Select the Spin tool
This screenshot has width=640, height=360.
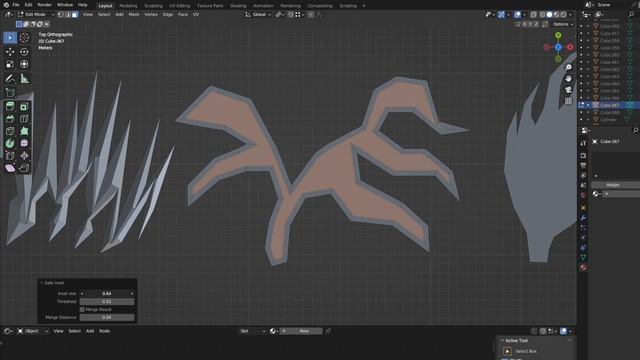(10, 143)
